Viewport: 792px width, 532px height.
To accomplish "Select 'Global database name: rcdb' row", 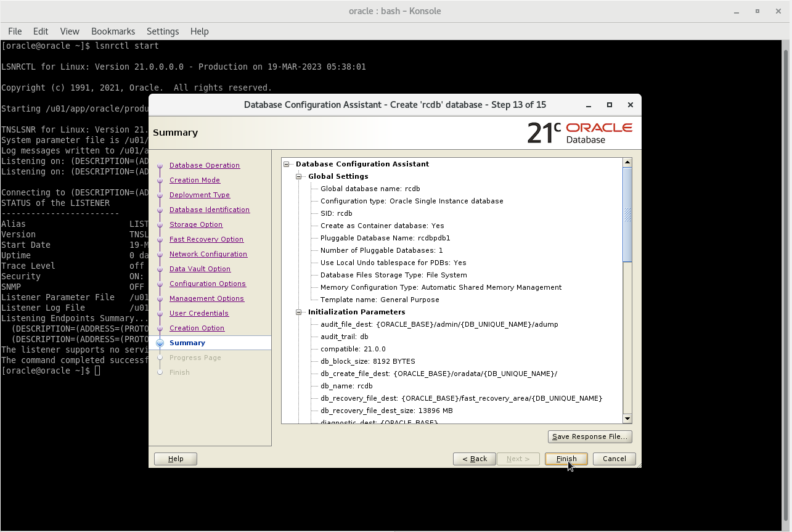I will point(370,189).
